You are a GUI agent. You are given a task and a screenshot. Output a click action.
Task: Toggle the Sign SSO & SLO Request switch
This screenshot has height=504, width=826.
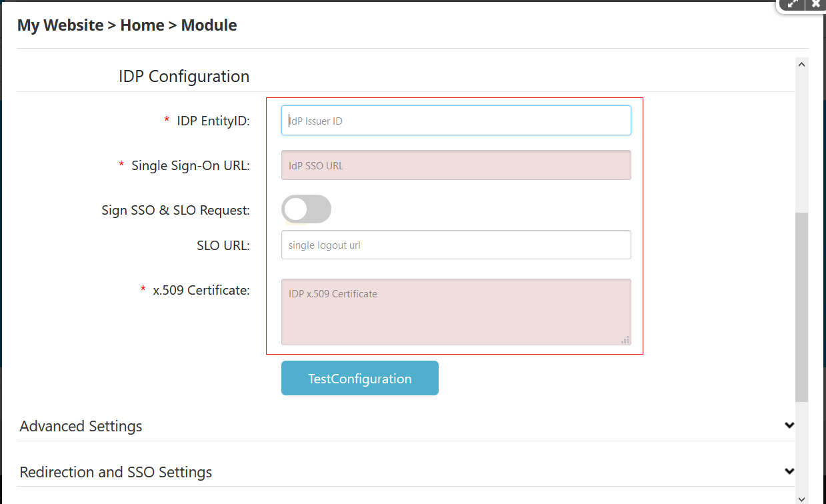306,209
